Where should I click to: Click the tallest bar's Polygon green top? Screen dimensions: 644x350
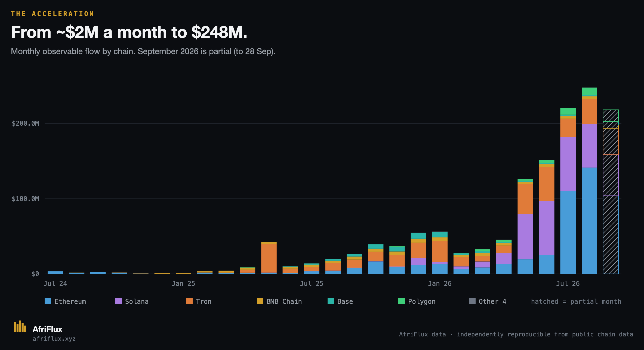pyautogui.click(x=589, y=91)
